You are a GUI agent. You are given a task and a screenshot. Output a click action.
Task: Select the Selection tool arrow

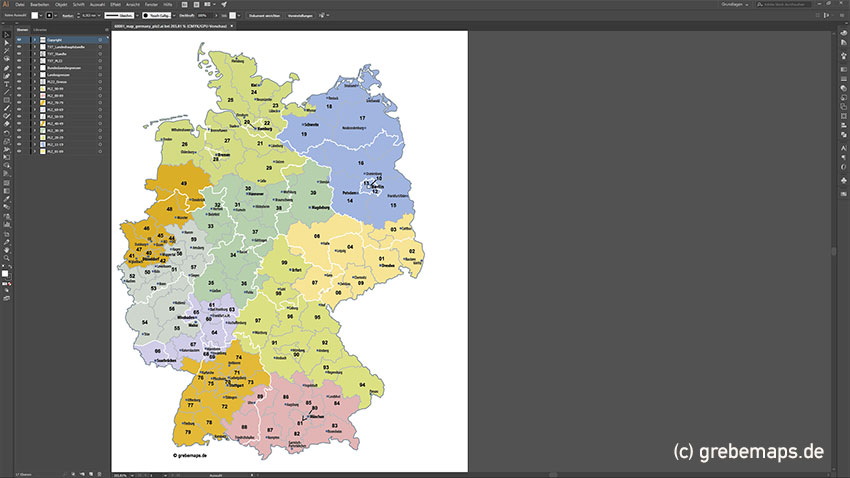pyautogui.click(x=6, y=35)
